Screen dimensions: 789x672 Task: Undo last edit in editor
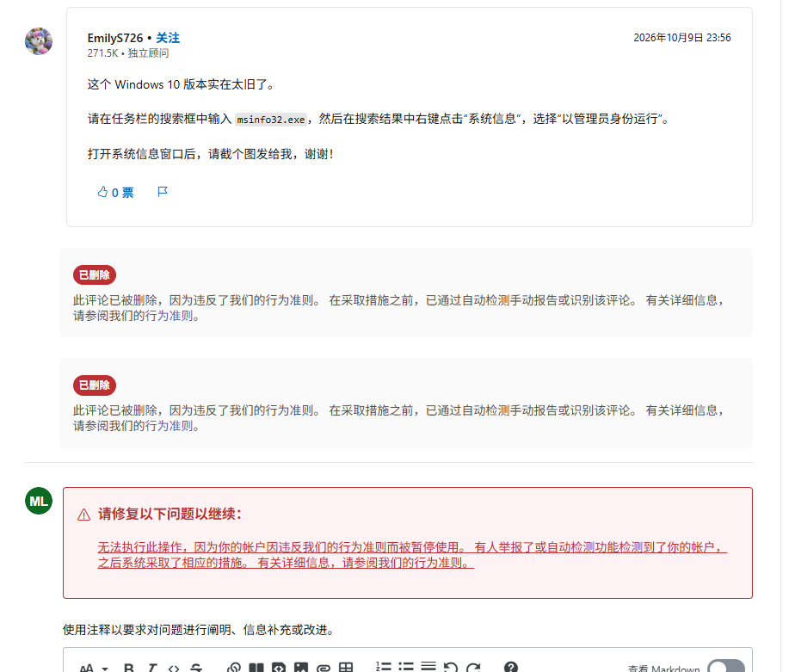coord(451,668)
